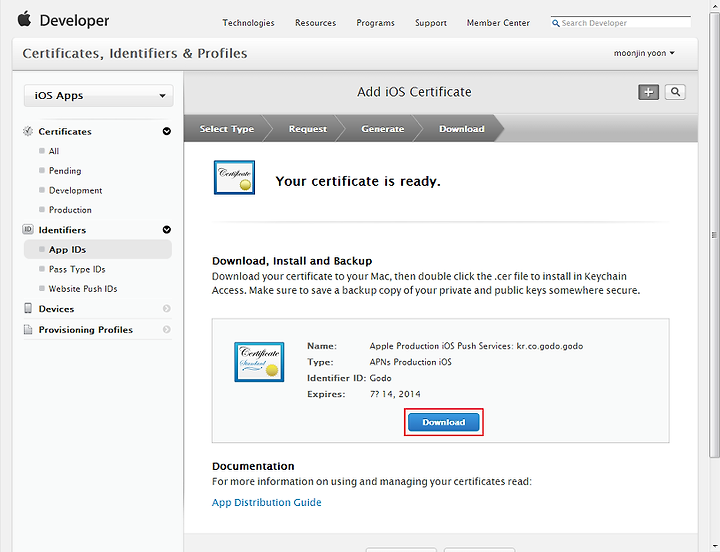Open the iOS Apps dropdown
This screenshot has height=552, width=720.
pos(99,96)
